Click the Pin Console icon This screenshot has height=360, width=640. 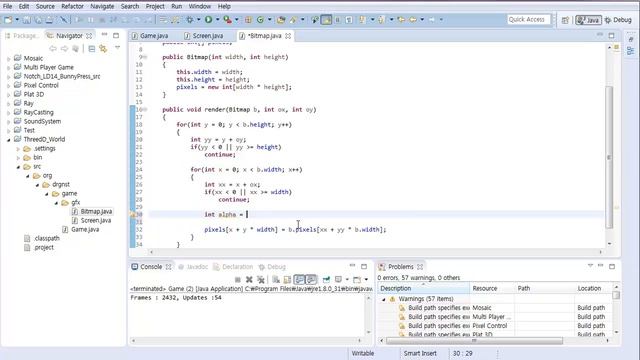pos(326,280)
